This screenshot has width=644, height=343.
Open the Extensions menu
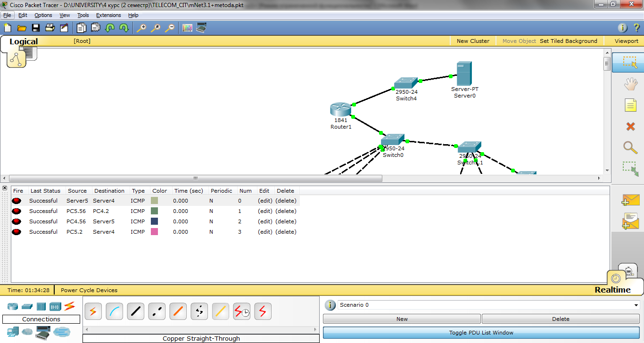pyautogui.click(x=108, y=15)
